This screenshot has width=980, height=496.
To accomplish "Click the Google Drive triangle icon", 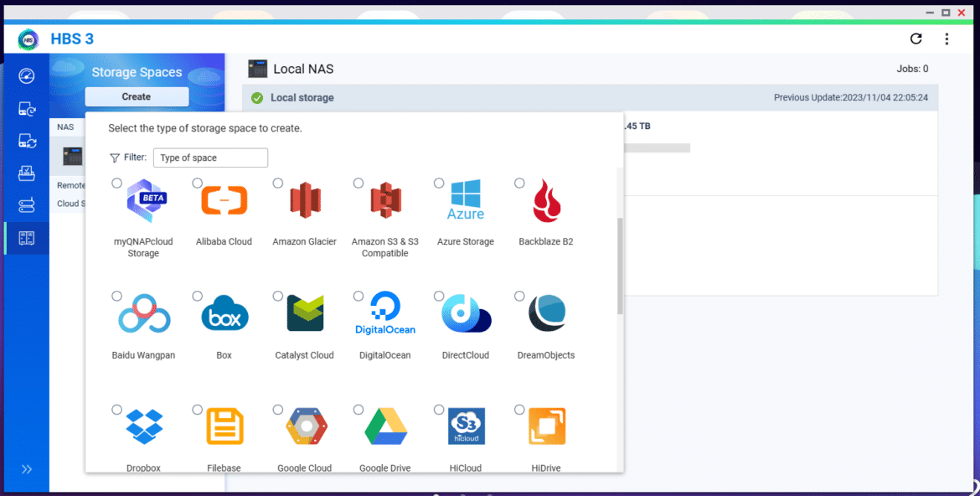I will tap(385, 426).
